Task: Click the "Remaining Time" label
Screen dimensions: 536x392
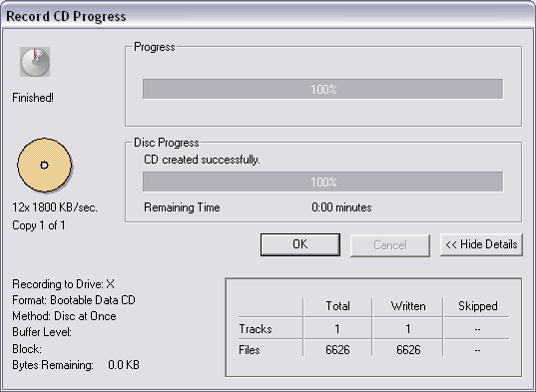Action: [x=182, y=207]
